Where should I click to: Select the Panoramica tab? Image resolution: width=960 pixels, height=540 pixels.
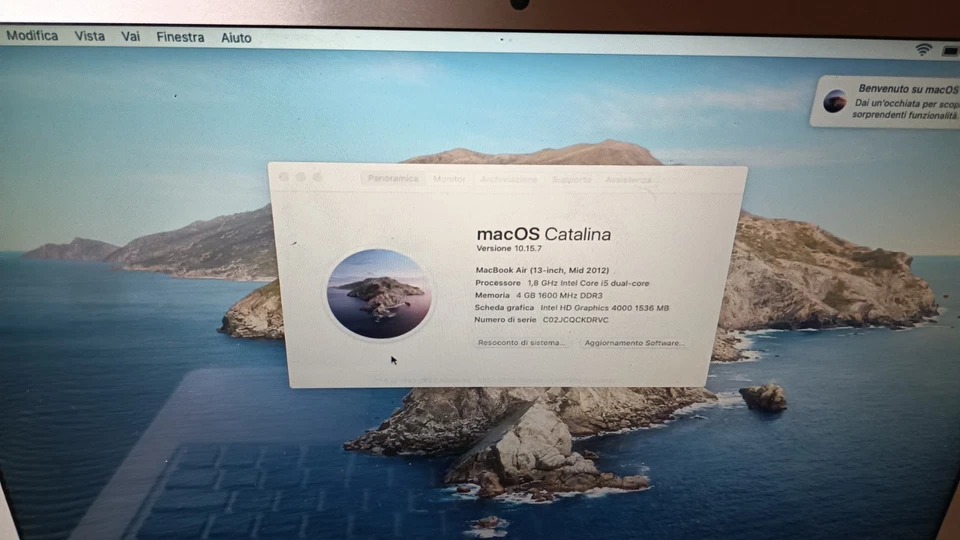coord(393,178)
